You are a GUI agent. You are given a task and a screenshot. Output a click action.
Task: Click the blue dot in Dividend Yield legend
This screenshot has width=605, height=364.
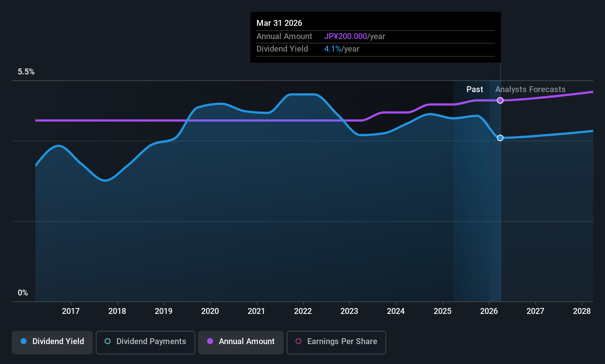point(24,341)
